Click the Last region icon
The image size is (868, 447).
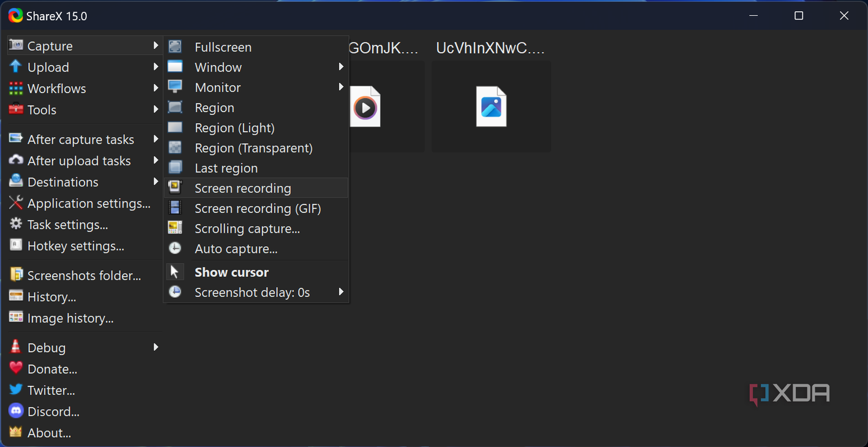(x=175, y=168)
